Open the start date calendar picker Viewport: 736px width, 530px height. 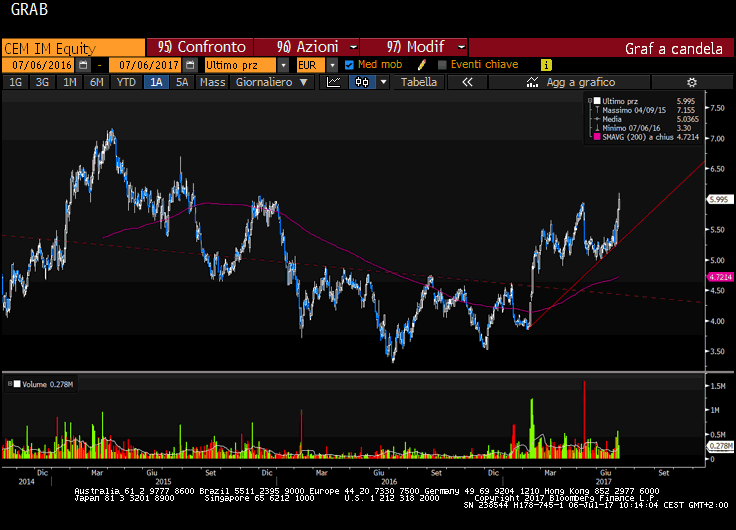tap(83, 65)
